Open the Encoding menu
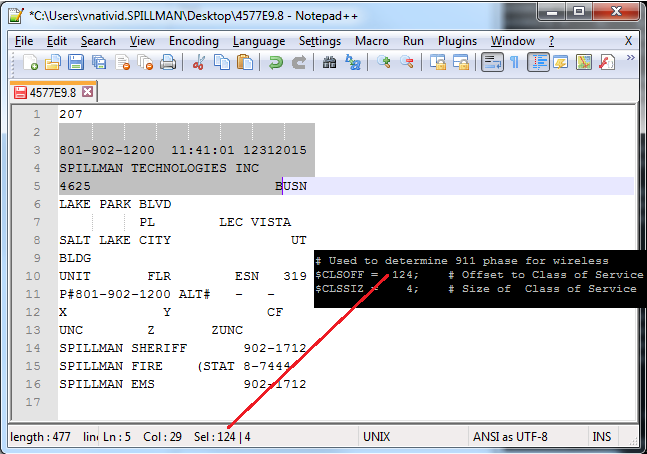The width and height of the screenshot is (647, 454). point(194,41)
